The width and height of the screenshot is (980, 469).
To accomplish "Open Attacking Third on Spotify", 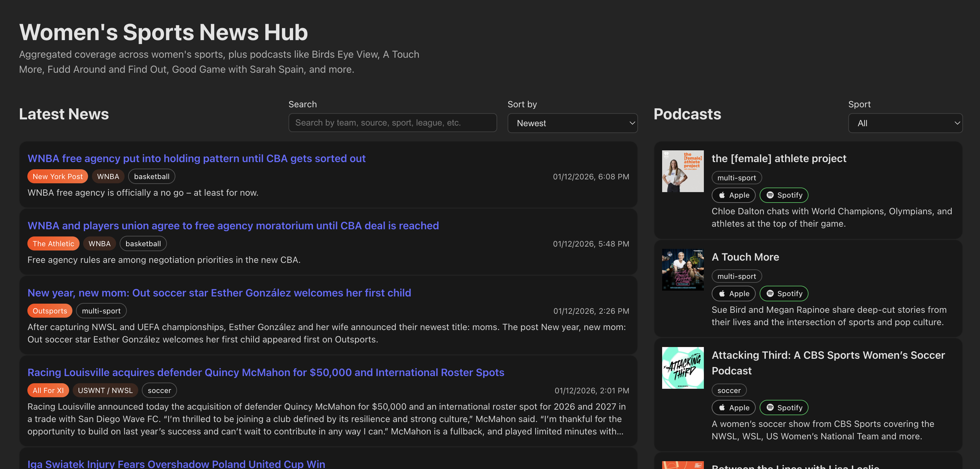I will [x=784, y=407].
